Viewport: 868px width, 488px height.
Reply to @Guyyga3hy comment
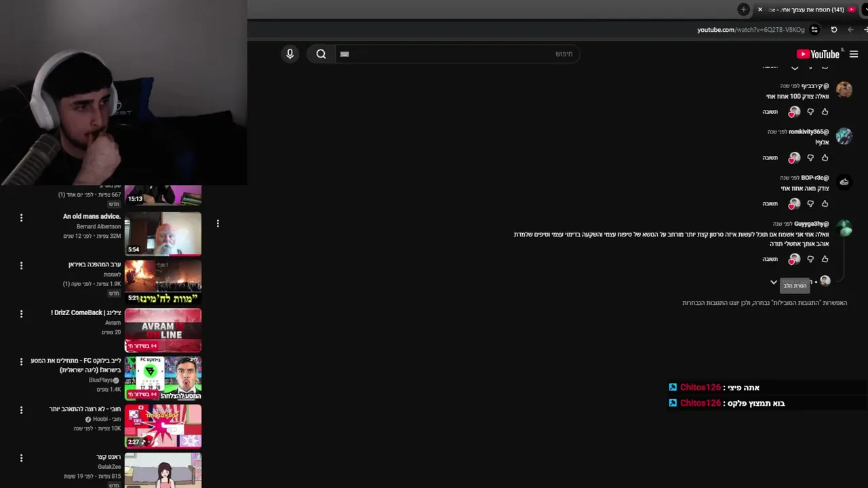coord(770,259)
